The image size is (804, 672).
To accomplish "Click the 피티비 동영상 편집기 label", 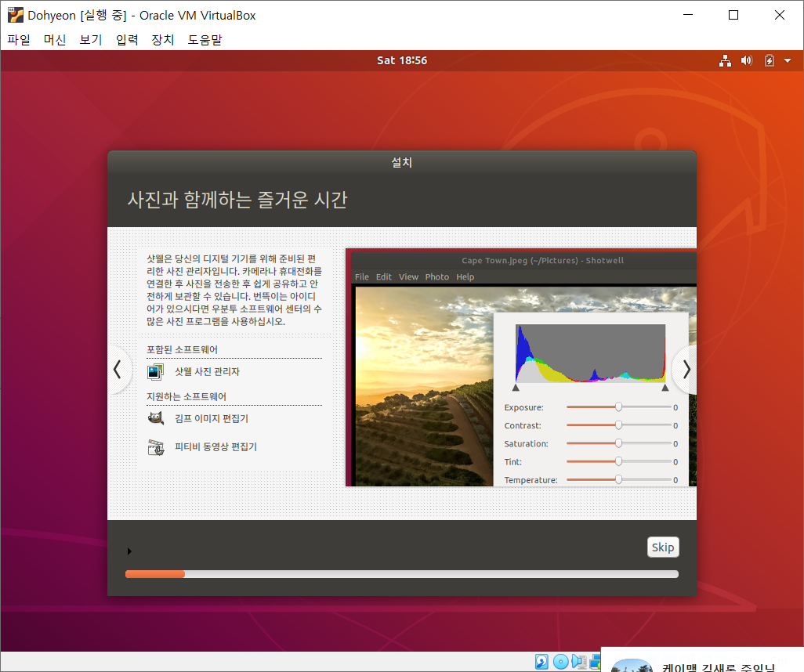I will pos(215,446).
